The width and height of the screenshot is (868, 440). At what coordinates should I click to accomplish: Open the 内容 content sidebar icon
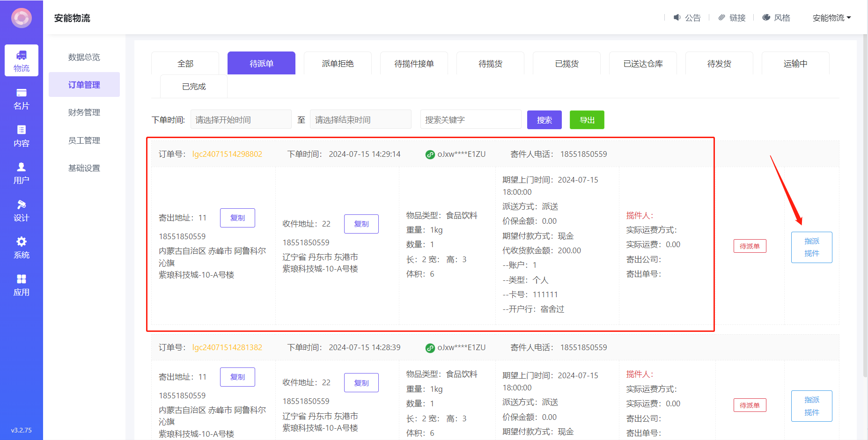22,136
